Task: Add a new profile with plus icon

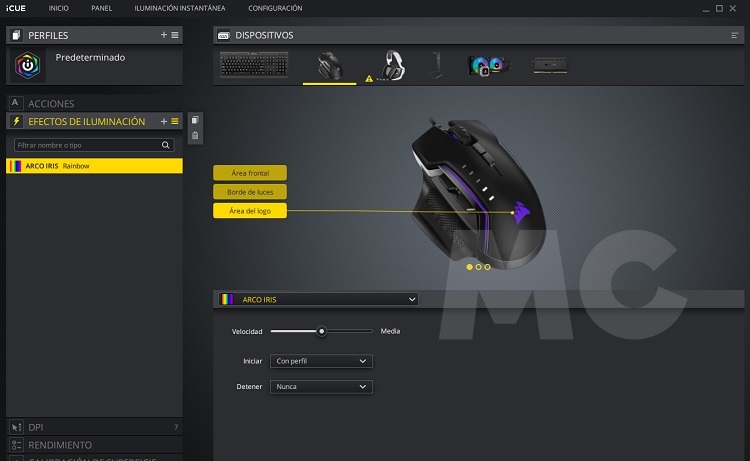Action: pos(164,35)
